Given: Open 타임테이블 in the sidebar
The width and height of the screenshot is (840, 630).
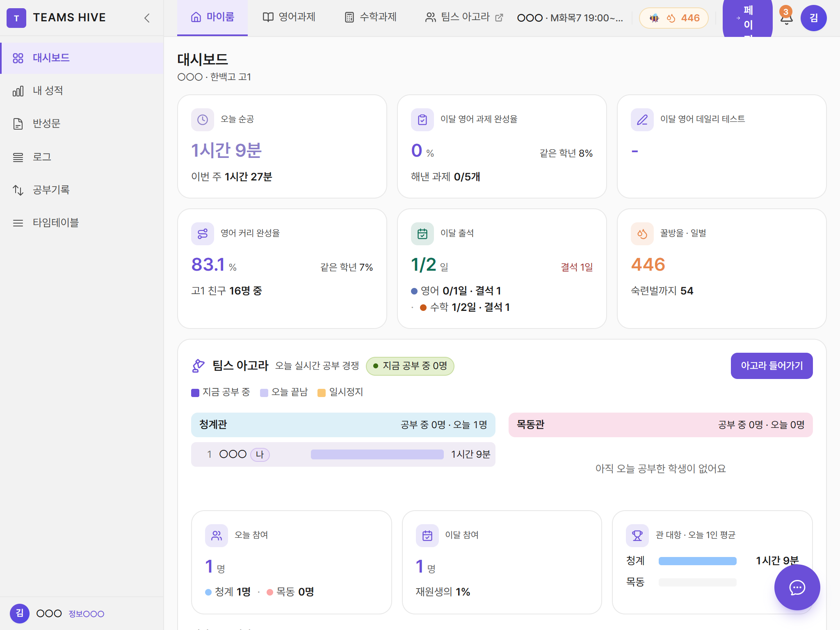Looking at the screenshot, I should pos(82,223).
